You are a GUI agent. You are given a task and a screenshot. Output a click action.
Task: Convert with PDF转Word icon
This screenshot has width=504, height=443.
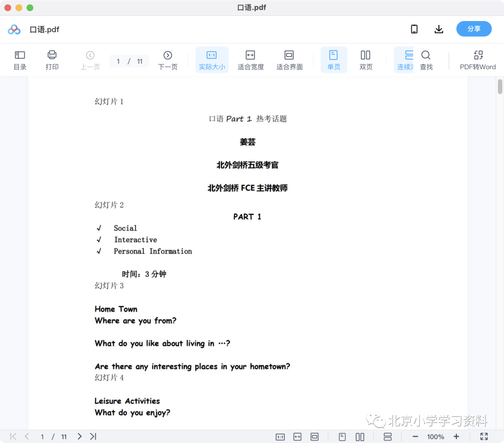coord(478,60)
